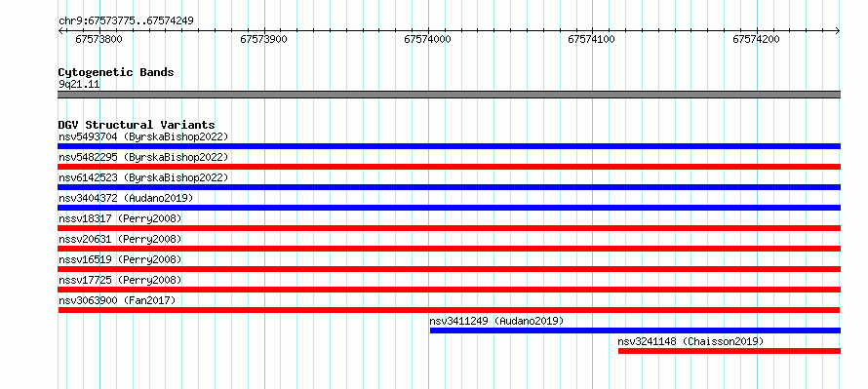The height and width of the screenshot is (389, 868).
Task: Select the blue bar under nsv6142523
Action: 449,187
